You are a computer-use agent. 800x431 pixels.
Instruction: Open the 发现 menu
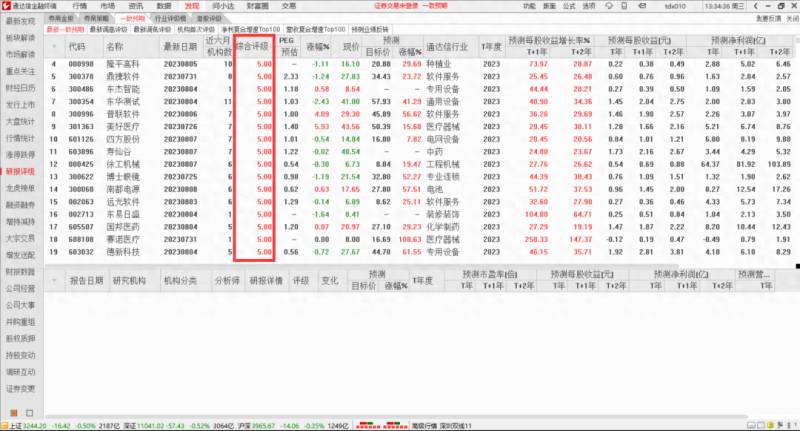pos(192,6)
